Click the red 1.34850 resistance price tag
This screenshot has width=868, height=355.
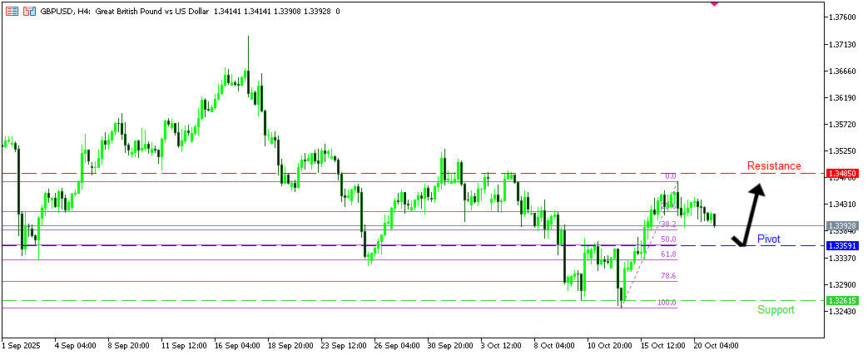click(842, 174)
